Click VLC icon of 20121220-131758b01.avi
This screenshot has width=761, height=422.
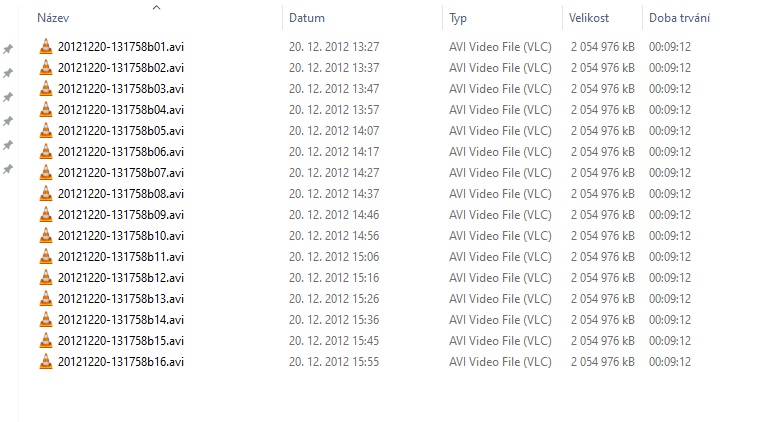[x=46, y=46]
